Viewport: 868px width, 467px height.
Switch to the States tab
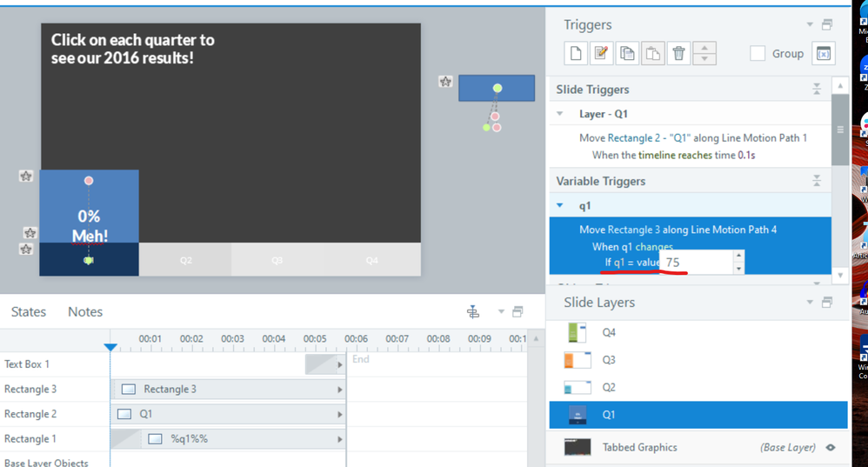click(29, 312)
